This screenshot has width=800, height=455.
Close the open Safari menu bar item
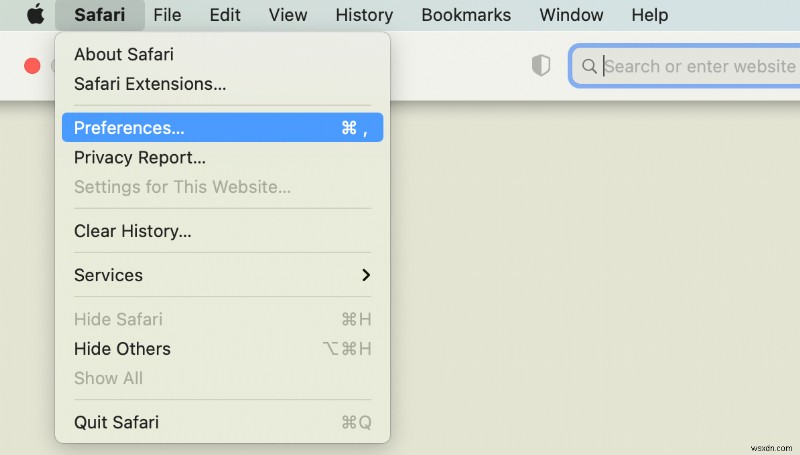[x=99, y=15]
